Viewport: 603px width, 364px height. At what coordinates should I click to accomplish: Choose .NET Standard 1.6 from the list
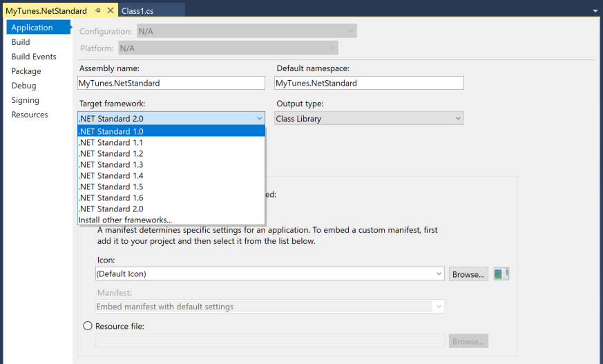tap(171, 198)
